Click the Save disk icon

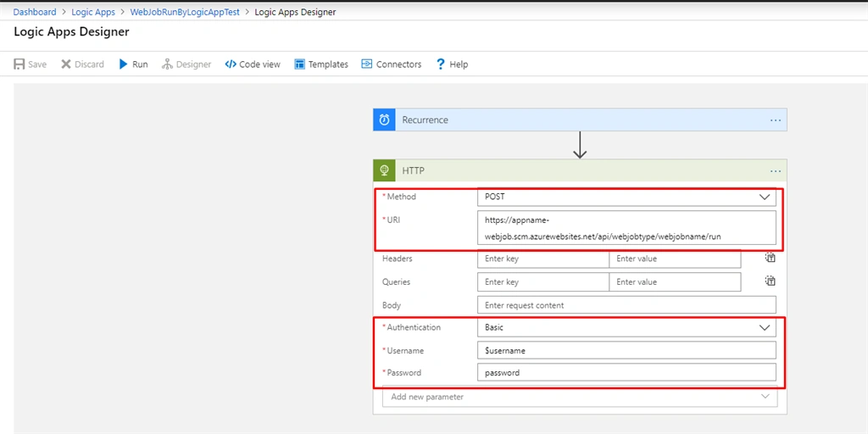[19, 64]
